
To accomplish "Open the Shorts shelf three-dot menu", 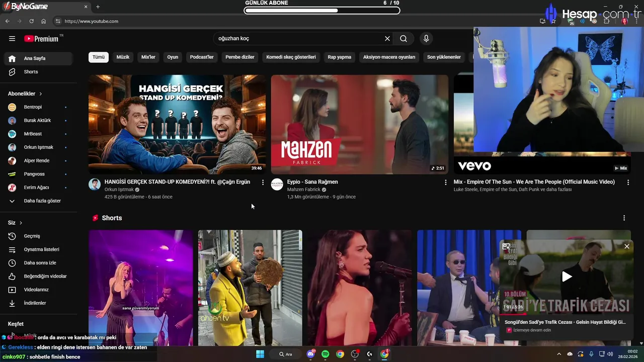I will point(624,218).
